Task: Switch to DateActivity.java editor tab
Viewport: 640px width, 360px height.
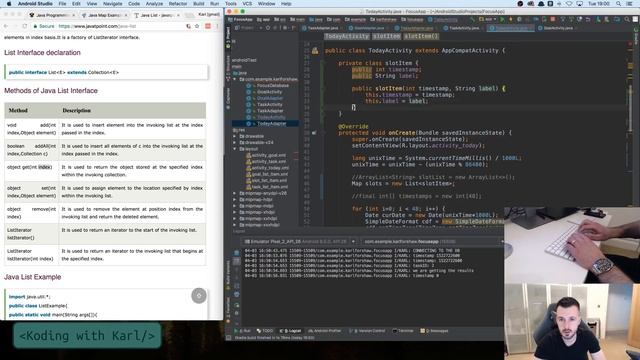Action: pos(557,28)
